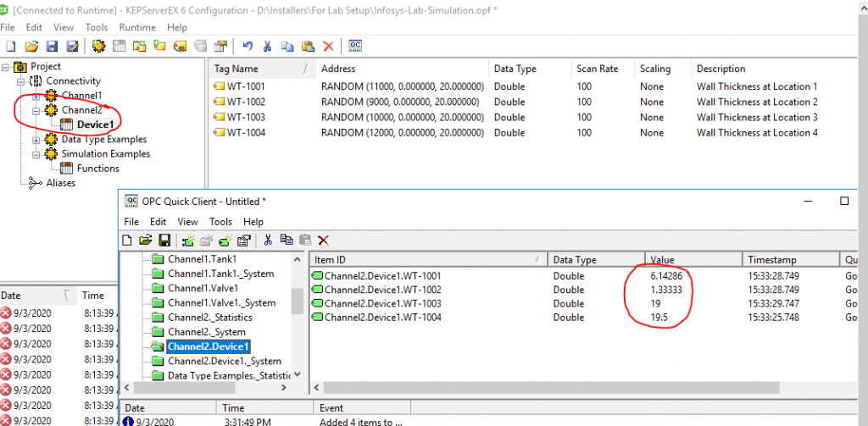
Task: Sort by Value column in Quick Client
Action: click(693, 259)
